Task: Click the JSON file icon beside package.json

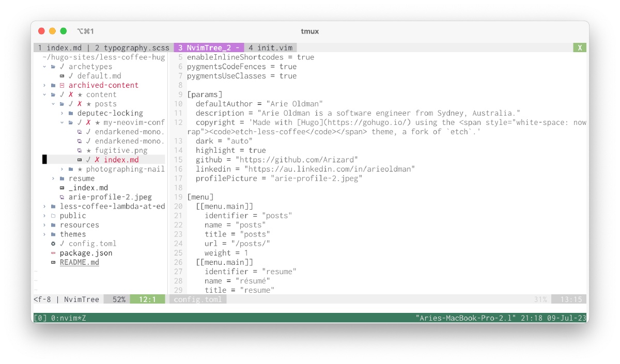Action: tap(53, 253)
